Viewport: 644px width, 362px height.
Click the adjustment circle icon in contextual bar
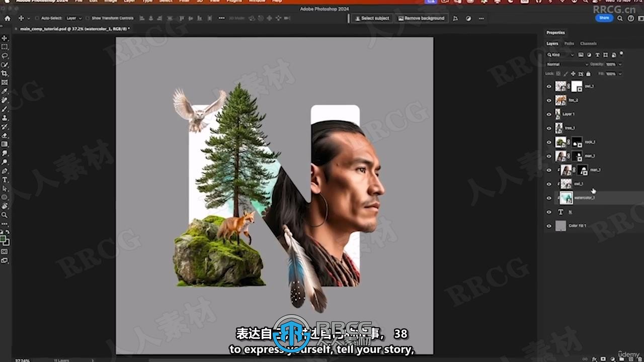pos(468,18)
